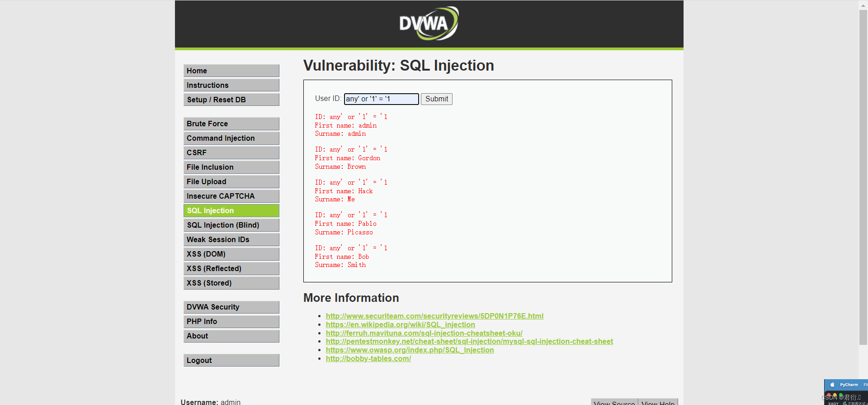Open the Wikipedia SQL_injection link
The height and width of the screenshot is (405, 868).
[400, 324]
